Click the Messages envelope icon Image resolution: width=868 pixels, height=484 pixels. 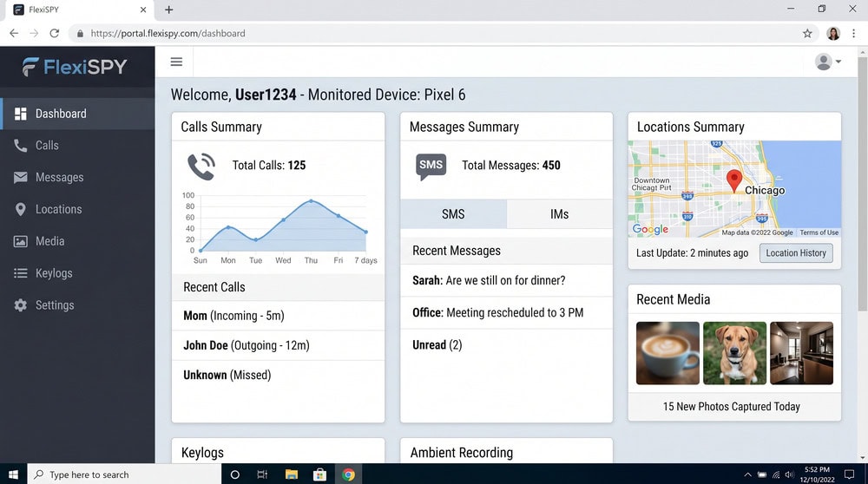tap(21, 177)
